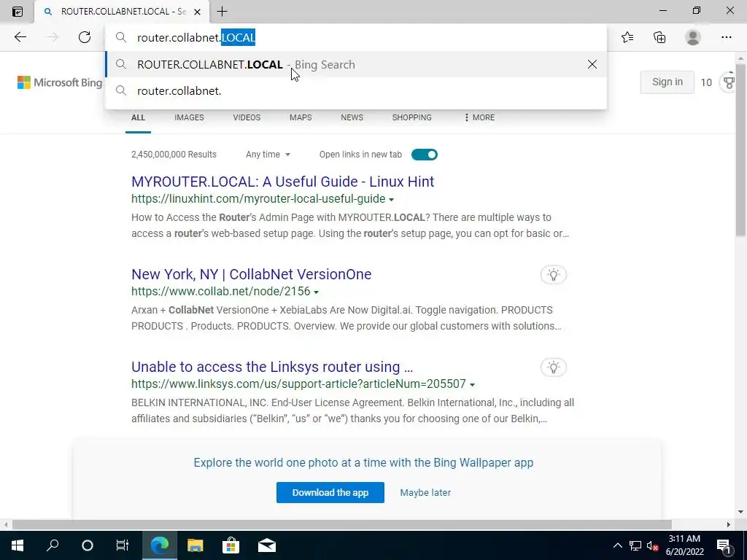Open the tab actions menu icon

tap(18, 12)
